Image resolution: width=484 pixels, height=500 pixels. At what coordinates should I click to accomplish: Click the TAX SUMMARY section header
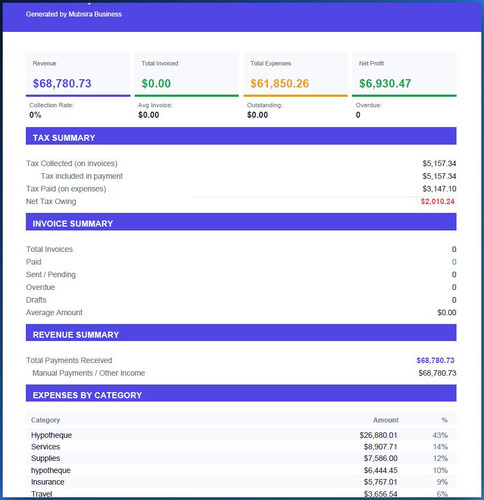(x=241, y=136)
